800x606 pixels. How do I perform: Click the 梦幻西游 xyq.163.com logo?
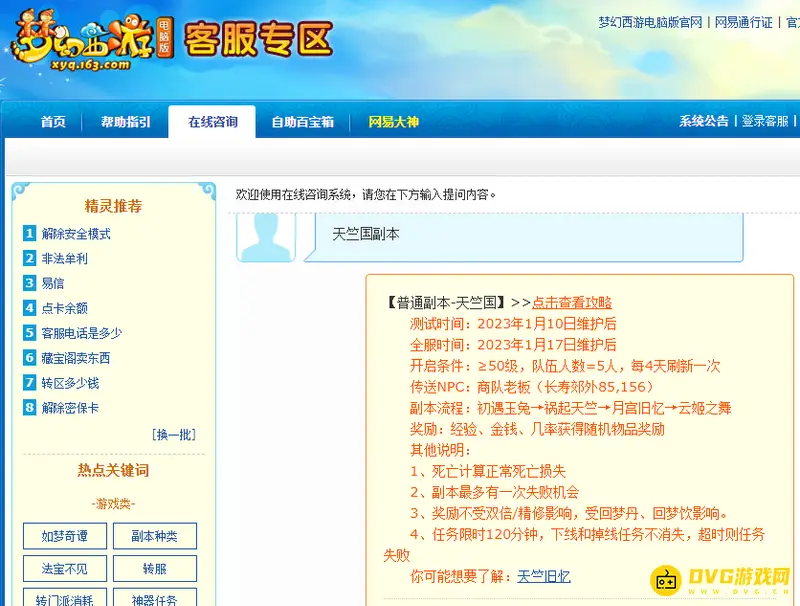[92, 42]
